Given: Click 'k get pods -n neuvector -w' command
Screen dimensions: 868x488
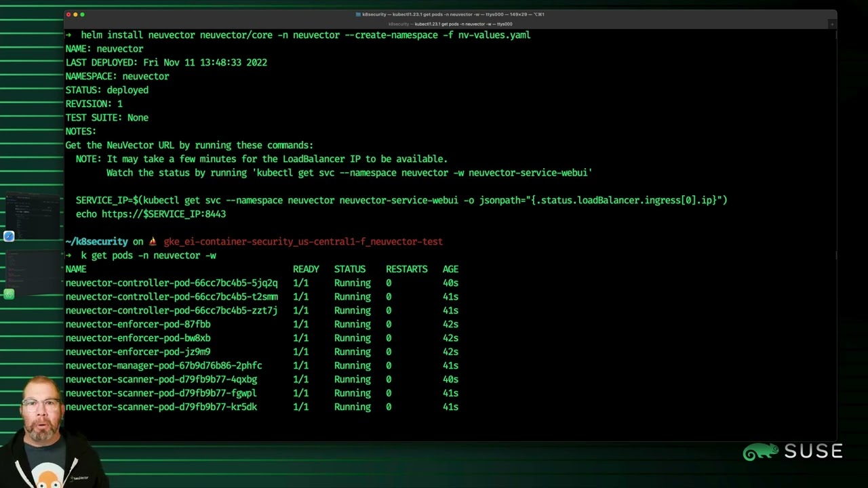Looking at the screenshot, I should pyautogui.click(x=149, y=256).
